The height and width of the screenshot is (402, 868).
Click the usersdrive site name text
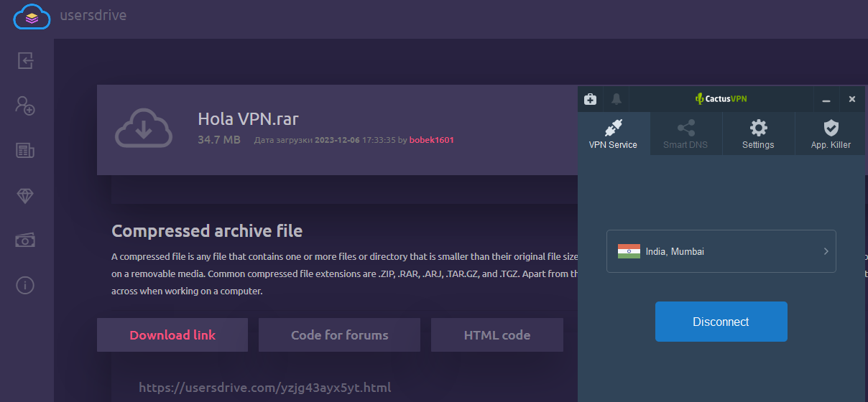[93, 15]
